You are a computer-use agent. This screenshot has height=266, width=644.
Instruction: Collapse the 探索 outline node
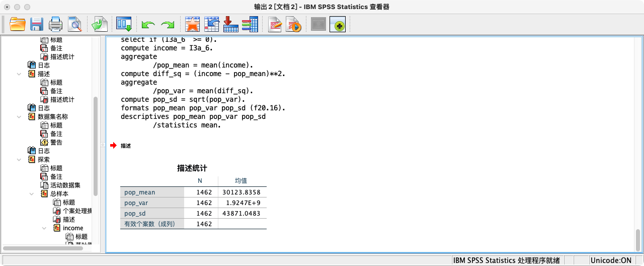[x=19, y=160]
